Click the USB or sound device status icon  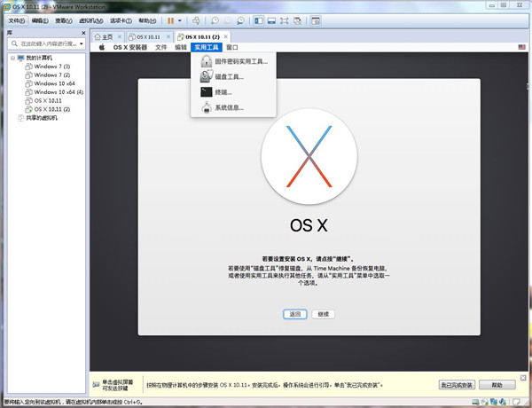point(503,403)
